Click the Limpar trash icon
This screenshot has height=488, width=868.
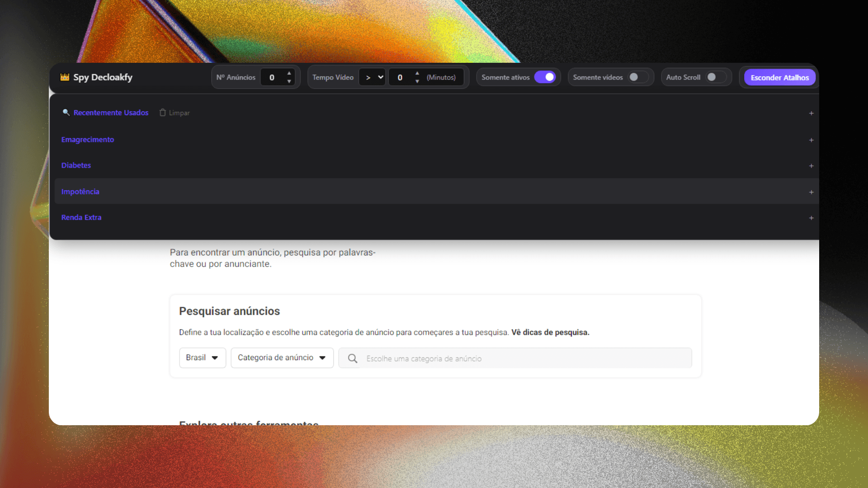tap(163, 113)
